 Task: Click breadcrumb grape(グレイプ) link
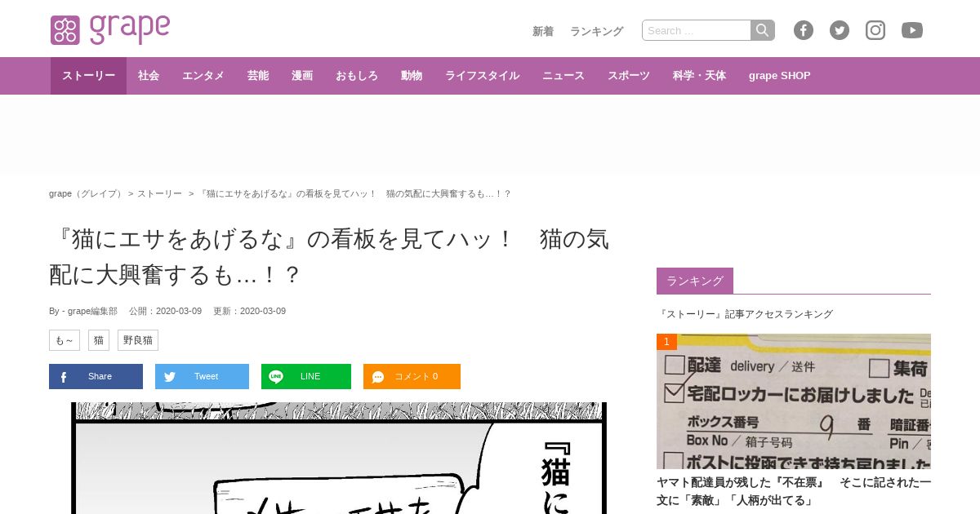coord(86,193)
